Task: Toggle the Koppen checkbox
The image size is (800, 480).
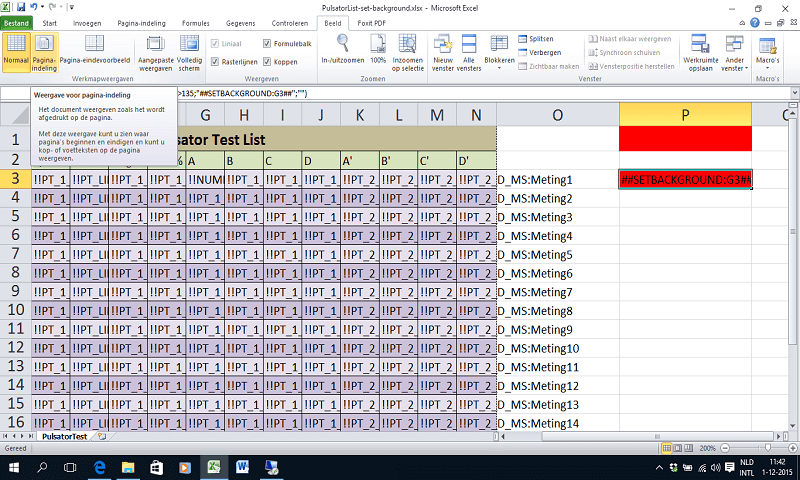Action: (267, 61)
